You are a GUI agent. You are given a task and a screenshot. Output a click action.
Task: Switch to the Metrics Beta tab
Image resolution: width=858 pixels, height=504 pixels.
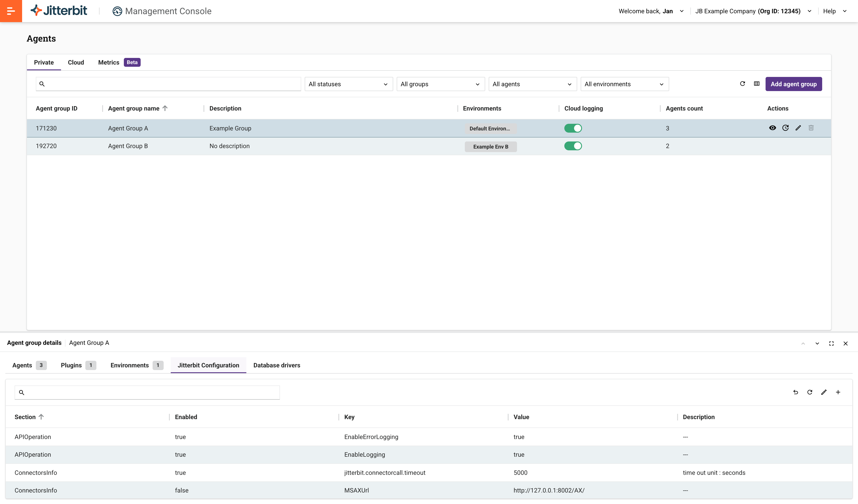pyautogui.click(x=119, y=62)
